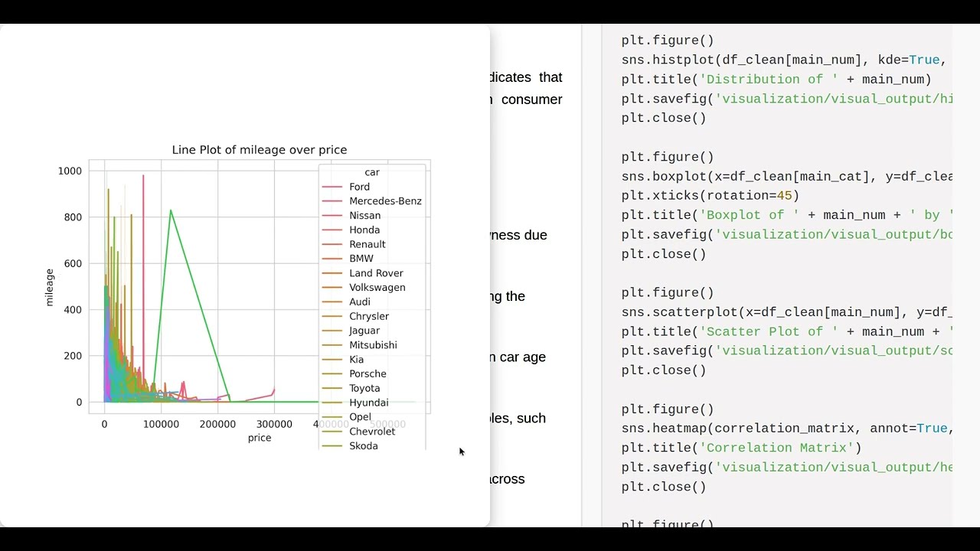
Task: Click the 'plt.xticks(rotation=45)' code line
Action: (710, 195)
